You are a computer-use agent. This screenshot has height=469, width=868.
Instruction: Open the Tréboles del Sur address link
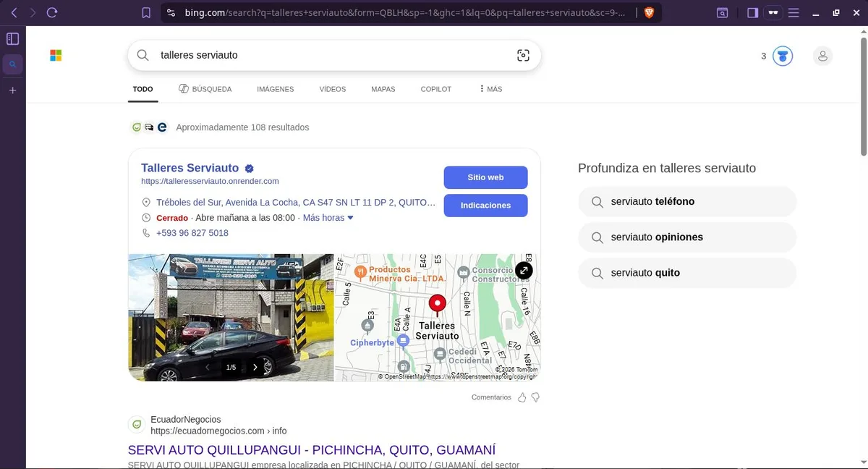pyautogui.click(x=296, y=203)
